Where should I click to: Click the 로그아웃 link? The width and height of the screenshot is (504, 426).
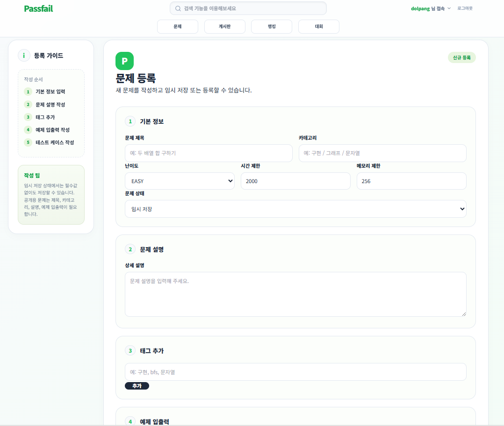point(465,8)
